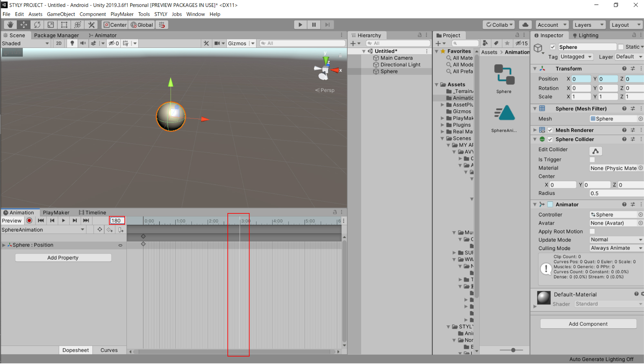The width and height of the screenshot is (644, 364).
Task: Click the Add Property button
Action: pos(63,257)
